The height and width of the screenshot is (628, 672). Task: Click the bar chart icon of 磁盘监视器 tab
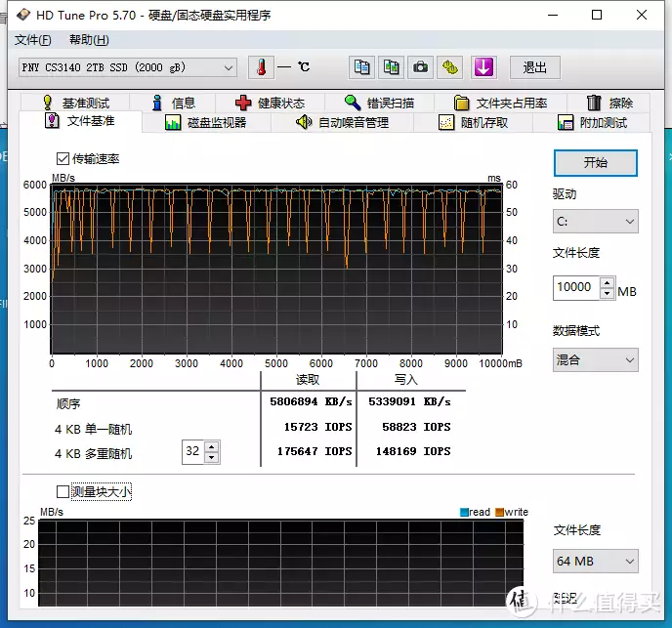pos(173,123)
